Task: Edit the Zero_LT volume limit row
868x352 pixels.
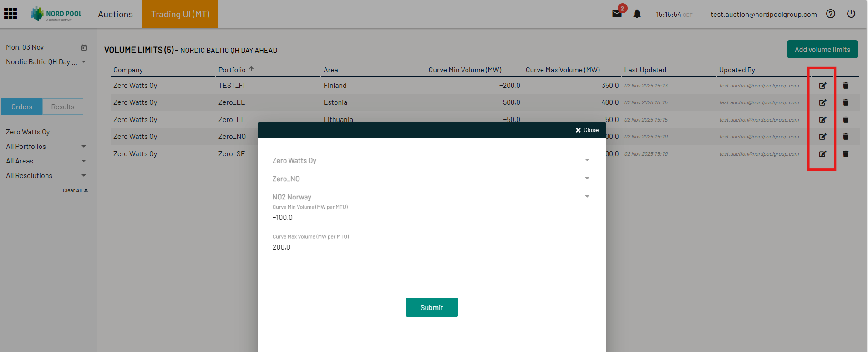Action: 822,120
